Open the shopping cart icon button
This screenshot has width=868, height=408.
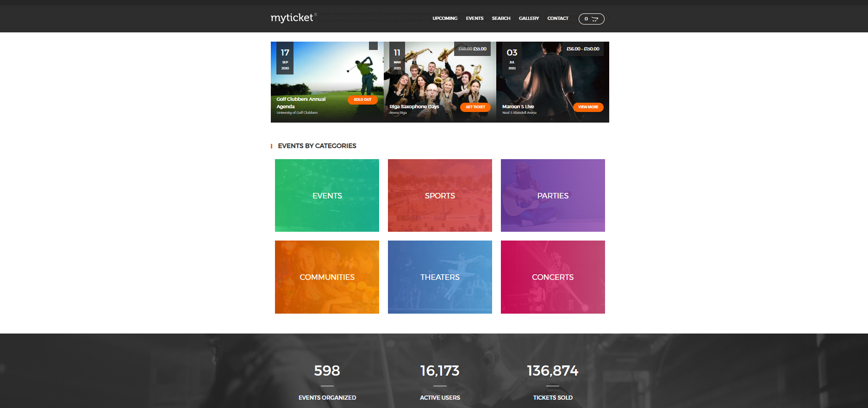coord(591,19)
